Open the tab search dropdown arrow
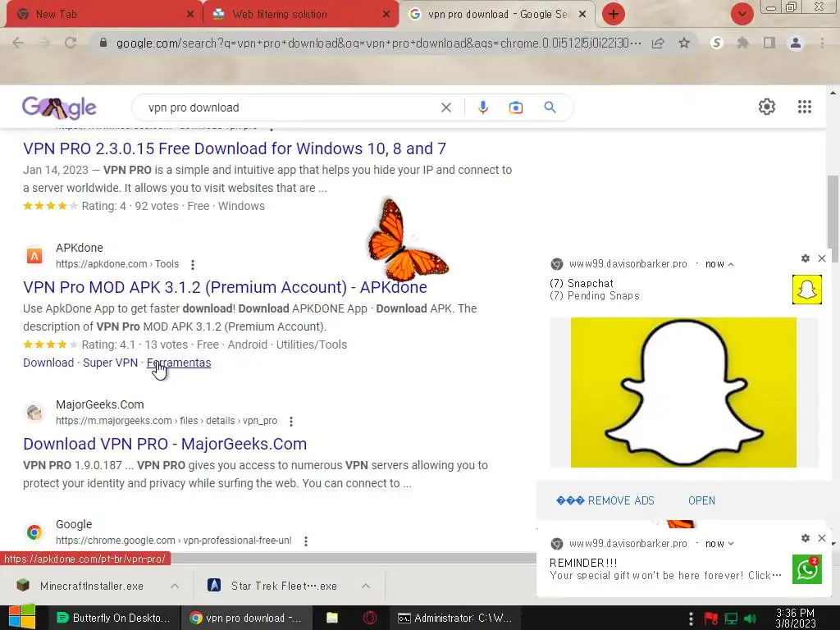840x630 pixels. pyautogui.click(x=742, y=14)
